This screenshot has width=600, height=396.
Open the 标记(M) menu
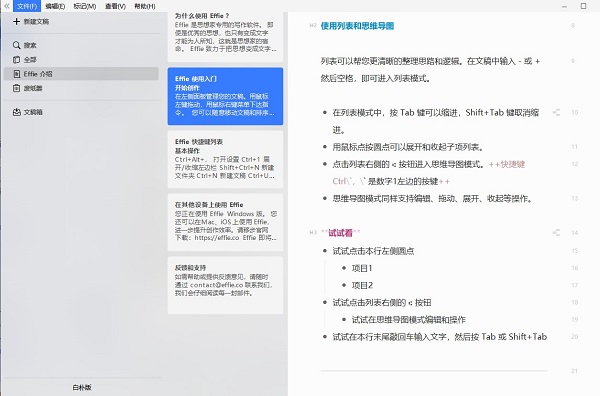[85, 6]
